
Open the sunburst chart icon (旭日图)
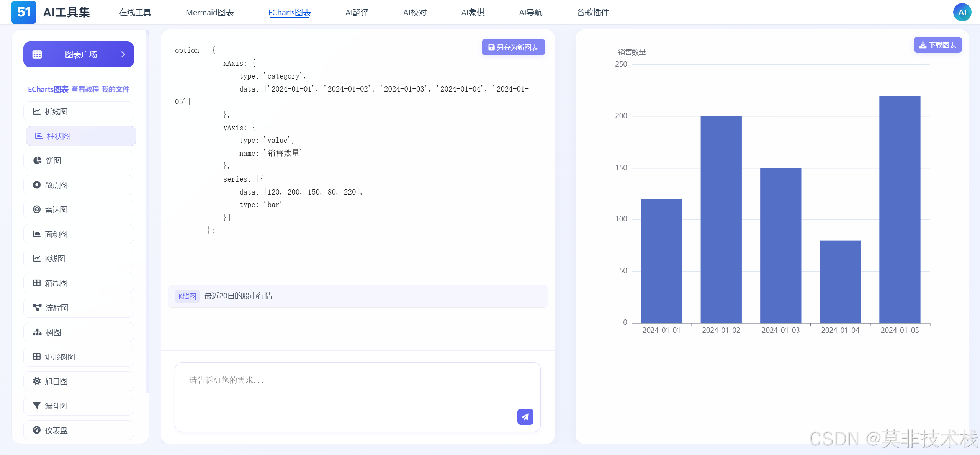(37, 381)
